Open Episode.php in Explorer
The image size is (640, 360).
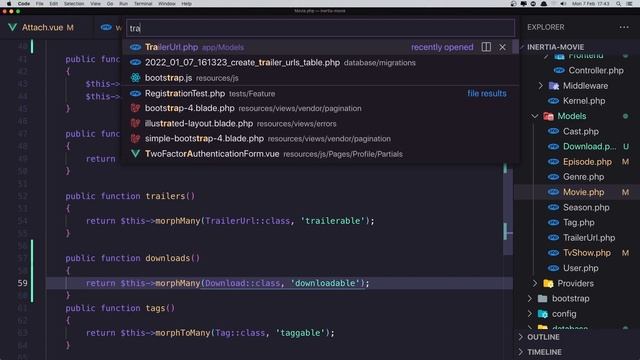(587, 162)
